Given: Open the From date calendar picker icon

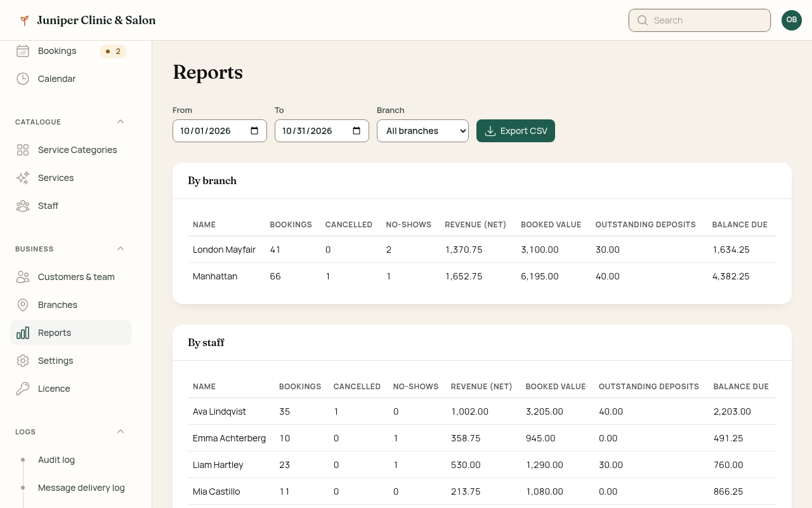Looking at the screenshot, I should point(254,131).
